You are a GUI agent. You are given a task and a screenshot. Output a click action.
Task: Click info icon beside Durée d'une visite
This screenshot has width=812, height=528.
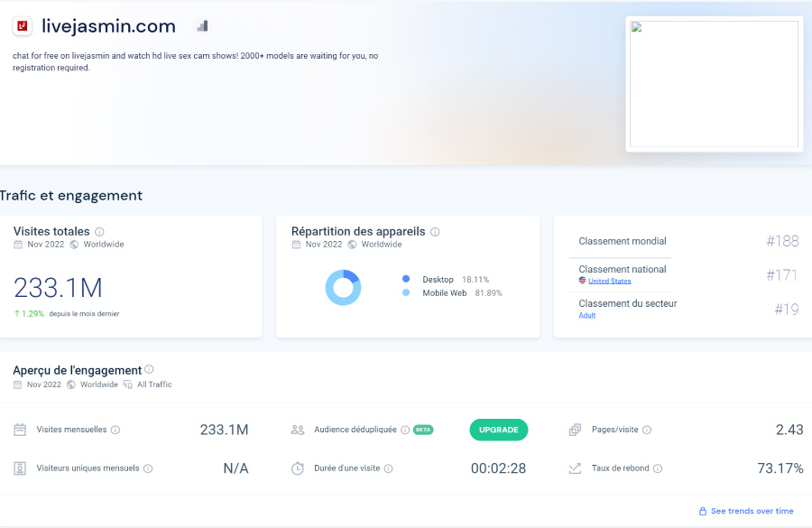[x=388, y=468]
